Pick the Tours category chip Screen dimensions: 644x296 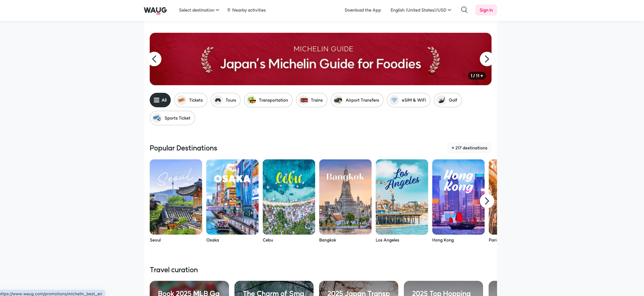225,100
